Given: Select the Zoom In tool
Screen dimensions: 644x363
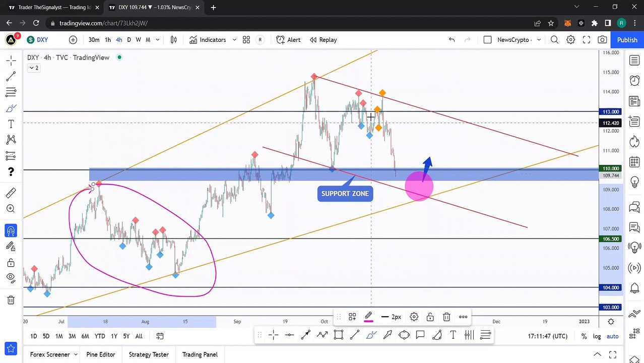Looking at the screenshot, I should coord(11,209).
